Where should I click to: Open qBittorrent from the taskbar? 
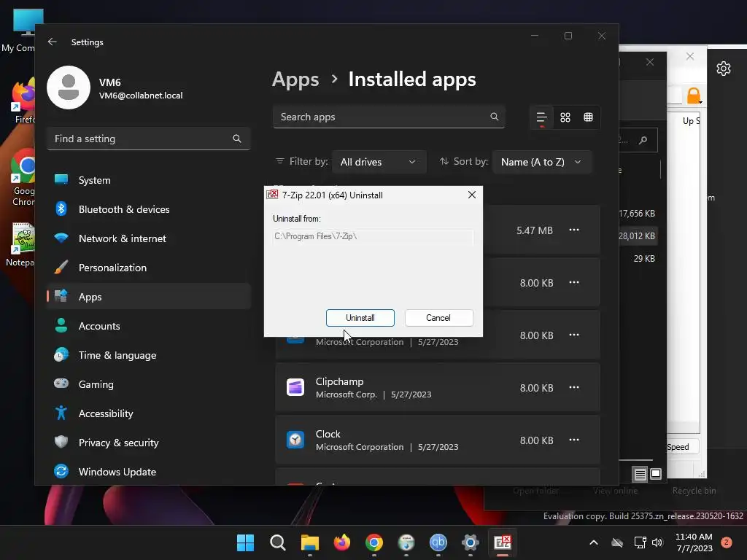point(438,542)
